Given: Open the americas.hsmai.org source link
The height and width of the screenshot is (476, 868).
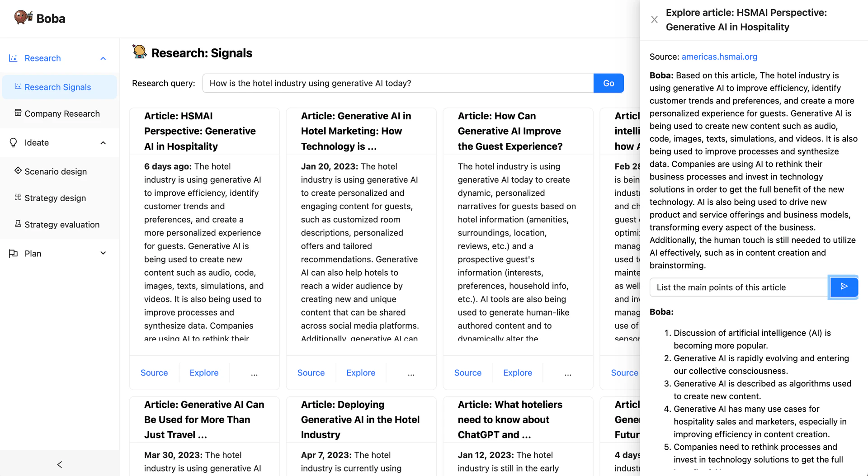Looking at the screenshot, I should click(x=719, y=57).
